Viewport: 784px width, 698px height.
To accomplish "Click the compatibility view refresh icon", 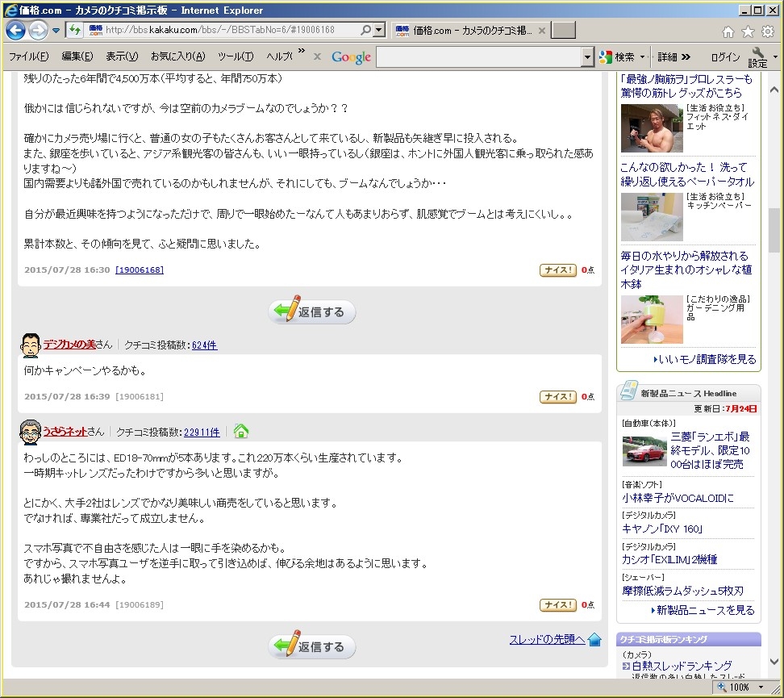I will [x=74, y=31].
